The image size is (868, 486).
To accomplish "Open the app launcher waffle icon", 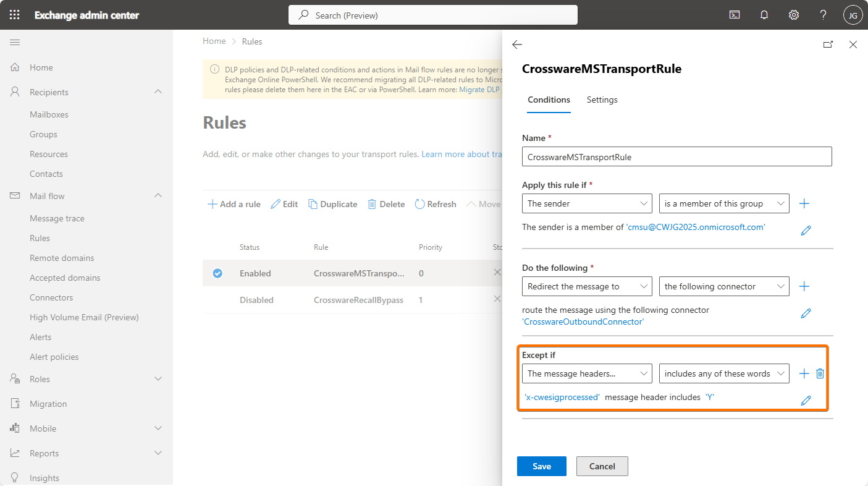I will click(15, 15).
